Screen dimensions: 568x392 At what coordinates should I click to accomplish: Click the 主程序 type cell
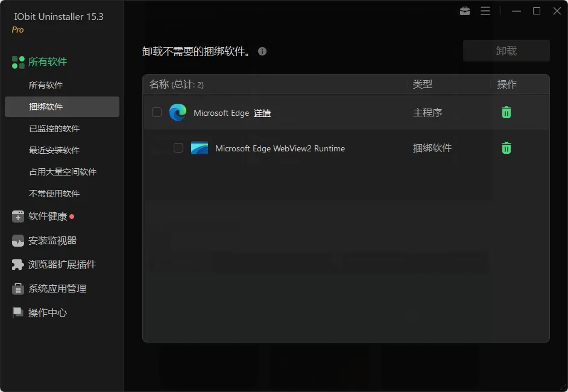428,113
